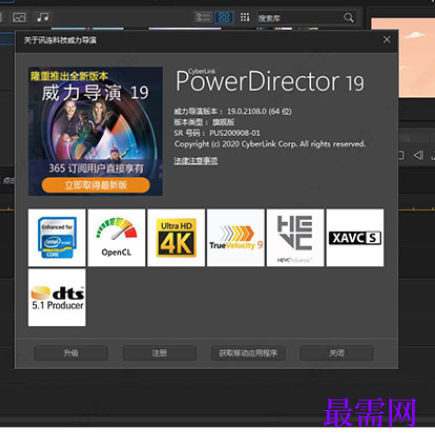Click the OpenCL logo tile

[x=117, y=238]
